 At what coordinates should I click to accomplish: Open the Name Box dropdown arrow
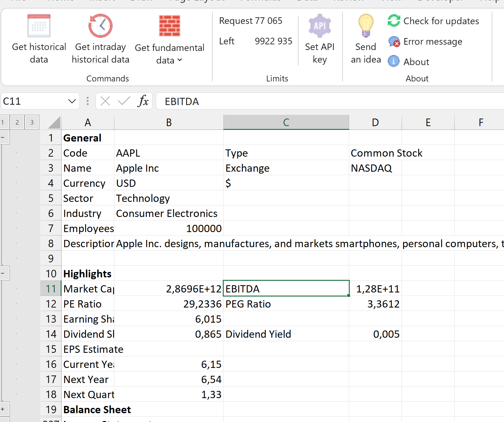pyautogui.click(x=72, y=101)
